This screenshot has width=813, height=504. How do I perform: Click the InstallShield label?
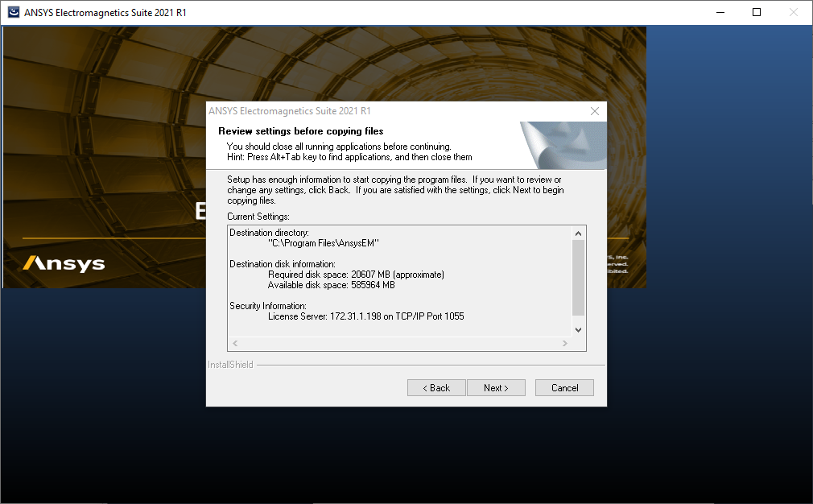point(231,365)
